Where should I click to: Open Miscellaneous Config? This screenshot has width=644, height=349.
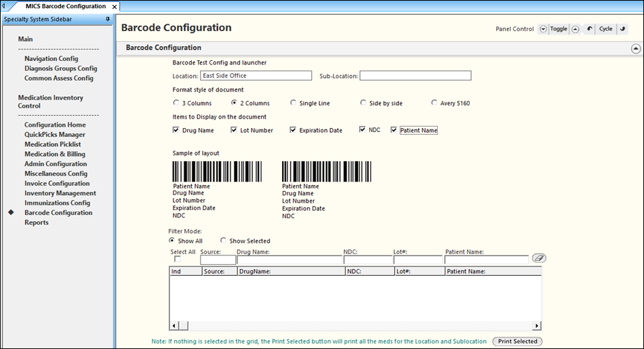56,173
